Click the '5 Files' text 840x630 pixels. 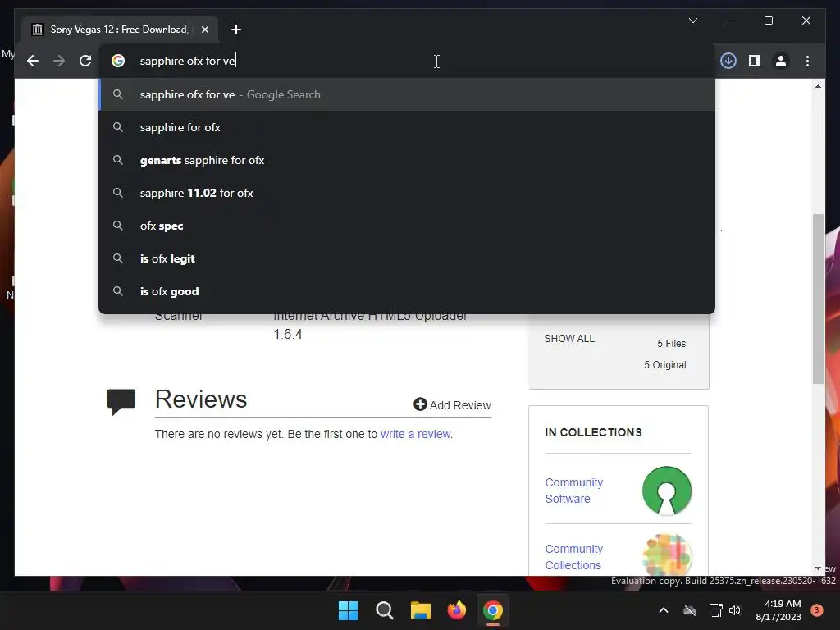(x=671, y=344)
